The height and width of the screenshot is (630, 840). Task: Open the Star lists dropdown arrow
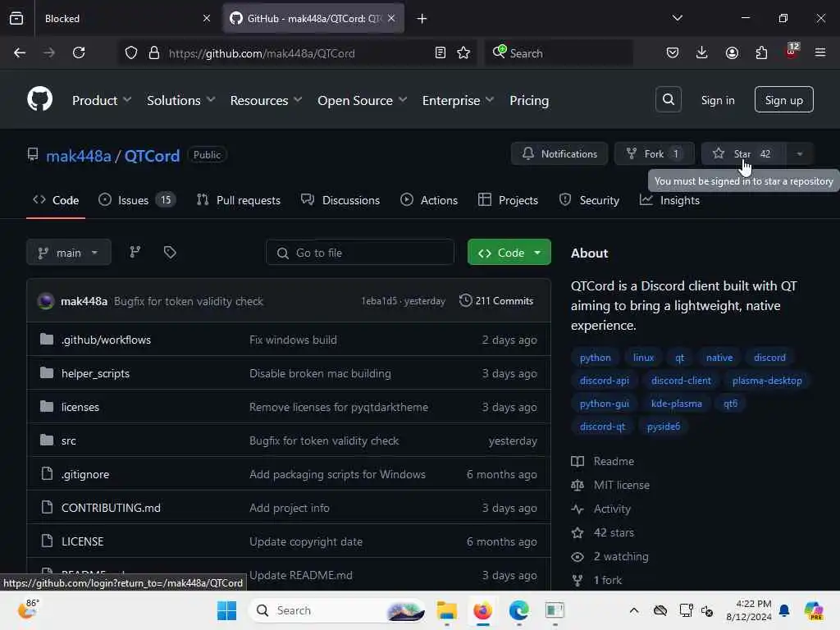click(x=800, y=154)
